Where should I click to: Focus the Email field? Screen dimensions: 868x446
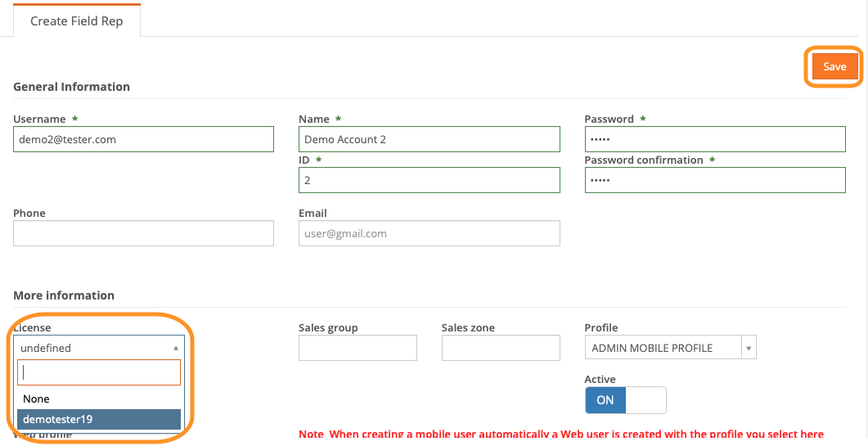pyautogui.click(x=429, y=233)
